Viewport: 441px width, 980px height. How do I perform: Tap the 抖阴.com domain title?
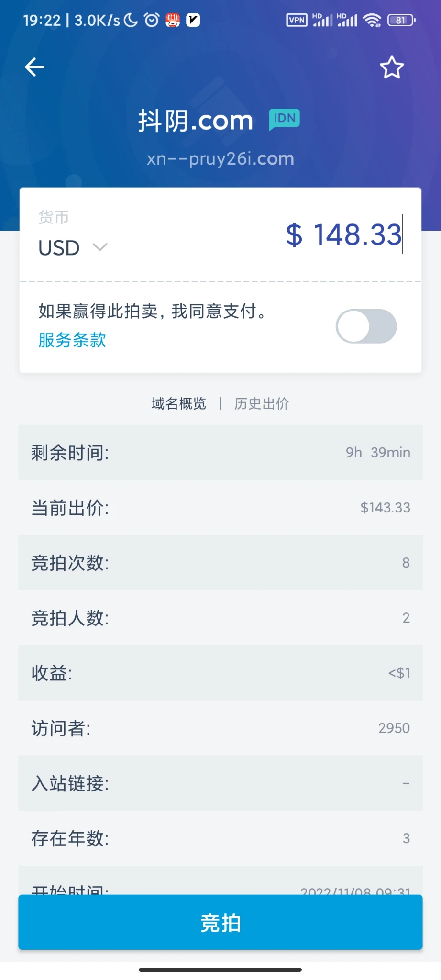click(195, 121)
